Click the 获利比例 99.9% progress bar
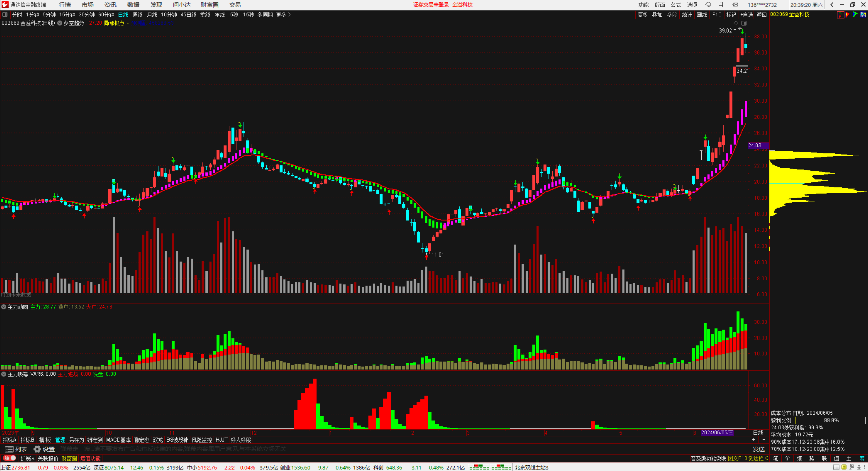This screenshot has height=471, width=868. (830, 421)
